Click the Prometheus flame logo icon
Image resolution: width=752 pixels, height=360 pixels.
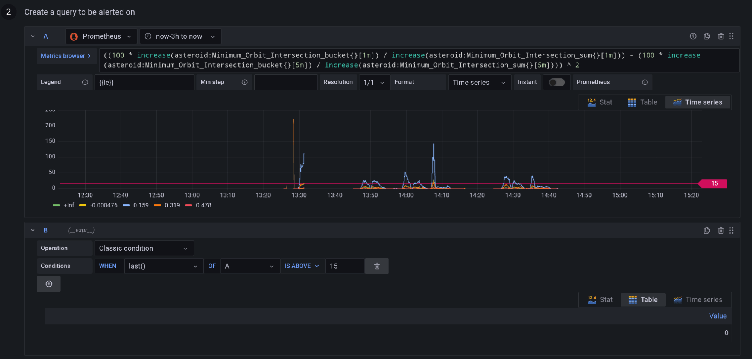[74, 36]
